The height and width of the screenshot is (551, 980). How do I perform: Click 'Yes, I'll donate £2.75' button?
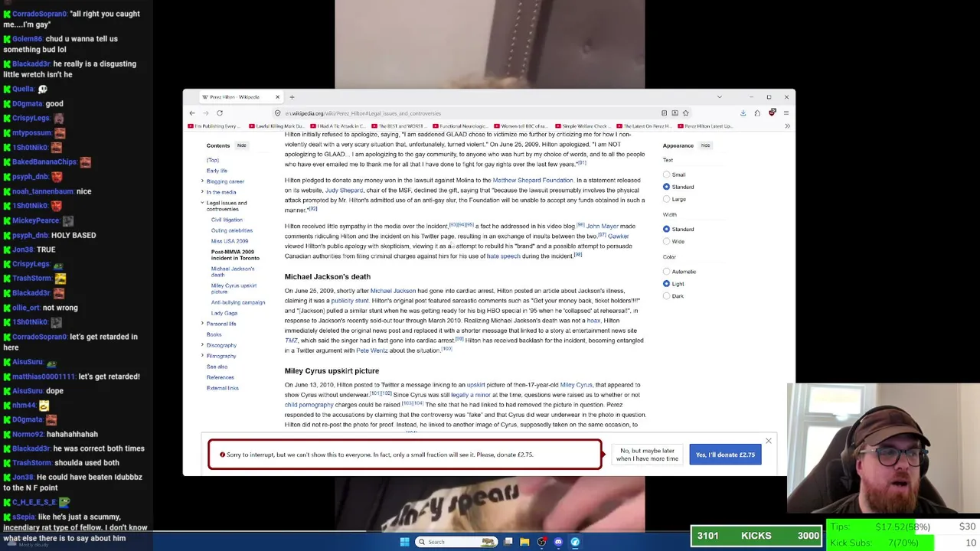pyautogui.click(x=725, y=455)
